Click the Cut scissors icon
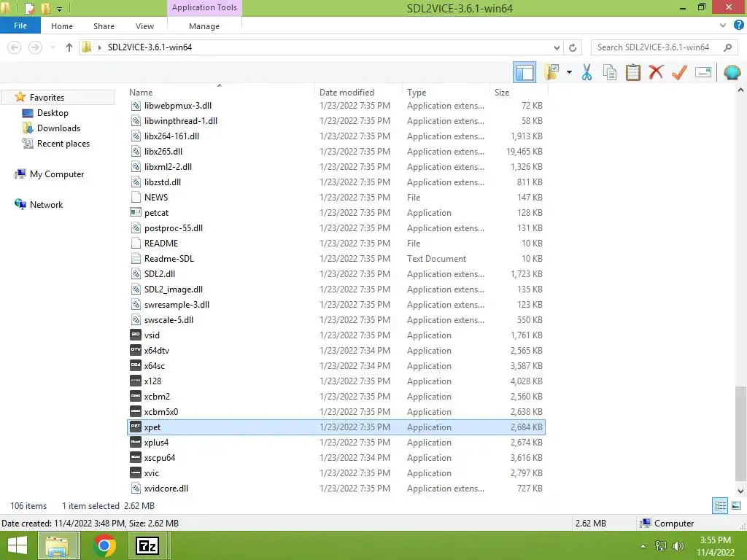This screenshot has height=560, width=747. (587, 72)
